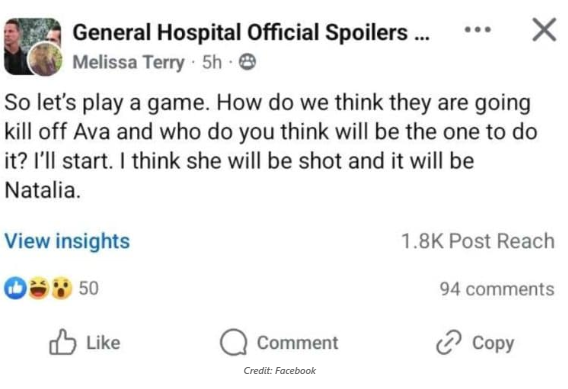Viewport: 568px width, 389px height.
Task: Open View insights link
Action: [67, 241]
